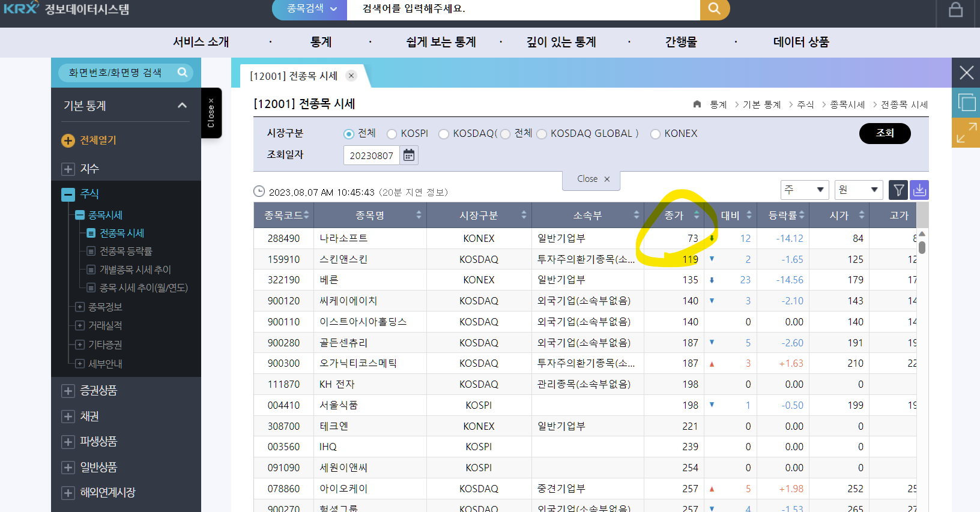Expand the 채권 tree node
The width and height of the screenshot is (980, 512).
tap(68, 417)
